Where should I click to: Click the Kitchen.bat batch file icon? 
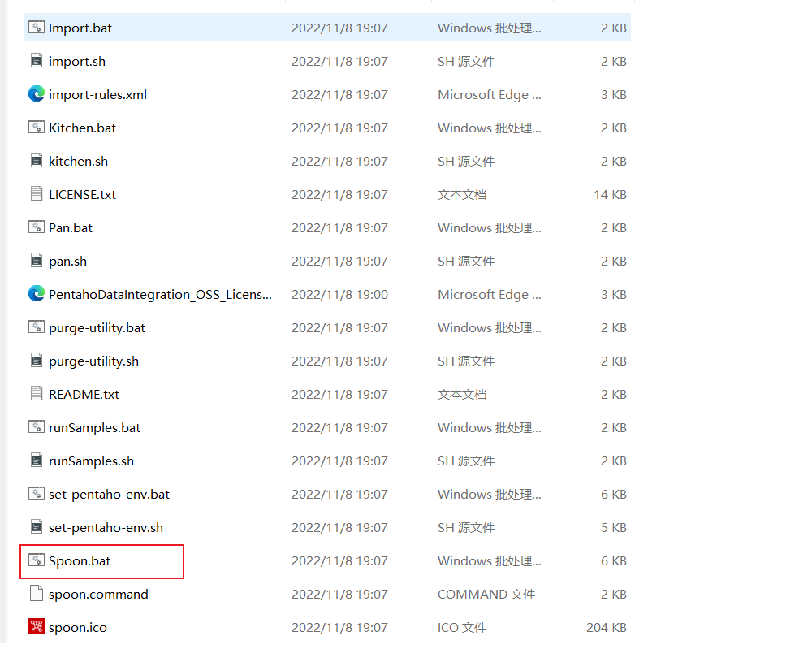pyautogui.click(x=37, y=128)
